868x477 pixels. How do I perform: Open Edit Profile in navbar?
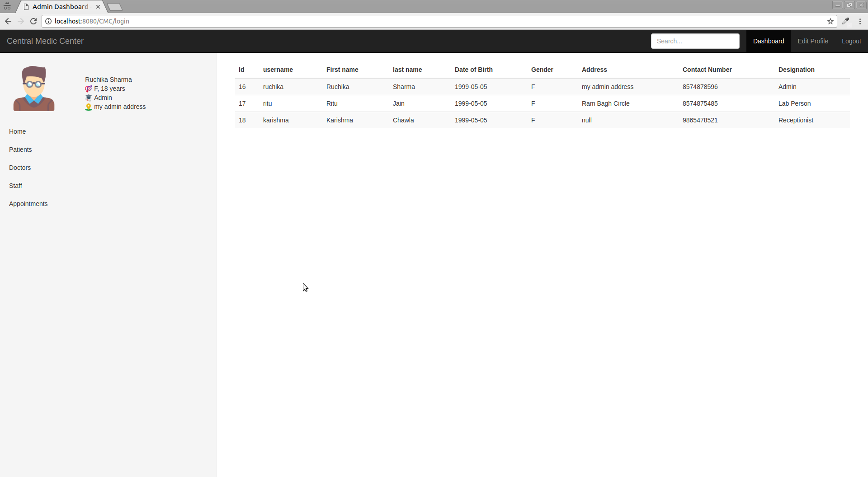(x=812, y=41)
